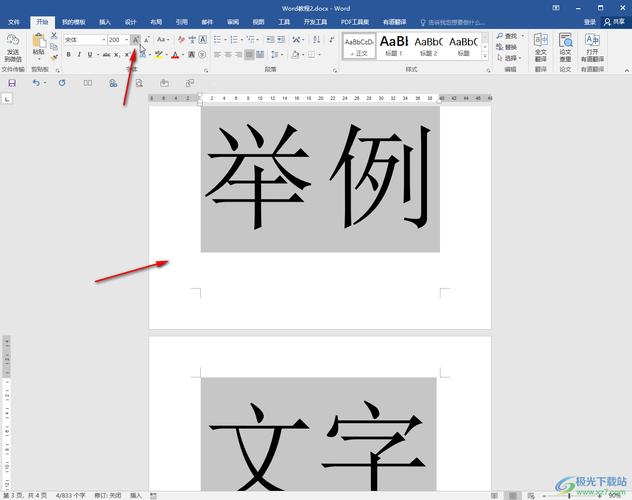Click the 登录 sign-in link
Screen dimensions: 632x500
[590, 22]
